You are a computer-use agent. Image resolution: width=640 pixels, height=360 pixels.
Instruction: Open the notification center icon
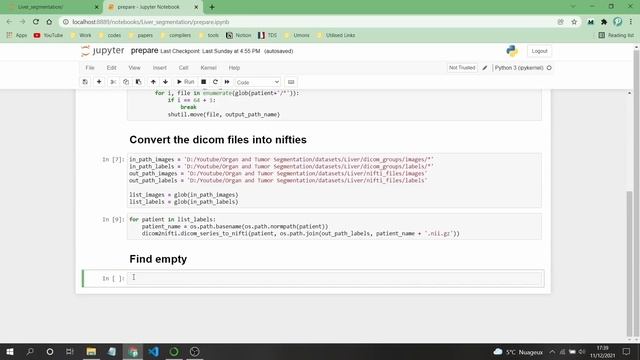(x=626, y=351)
